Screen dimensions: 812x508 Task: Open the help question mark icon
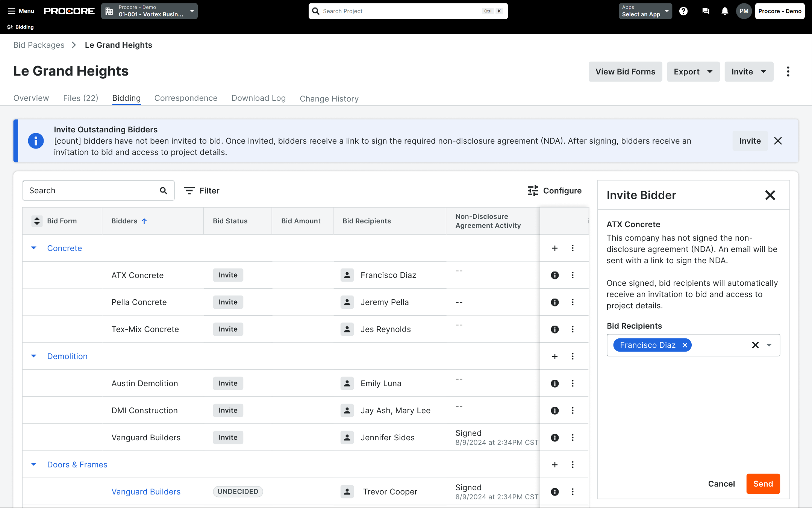pos(683,11)
